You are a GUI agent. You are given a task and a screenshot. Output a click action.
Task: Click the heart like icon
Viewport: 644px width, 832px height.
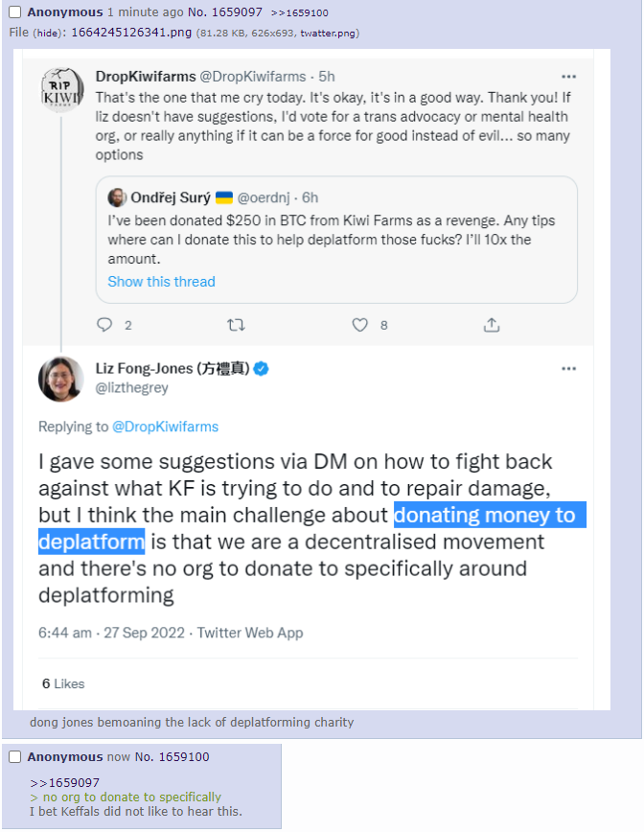[x=360, y=325]
